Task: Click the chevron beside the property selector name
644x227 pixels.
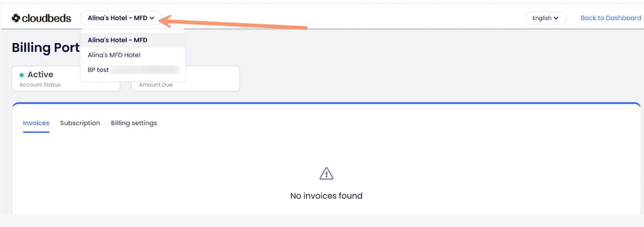Action: point(152,18)
